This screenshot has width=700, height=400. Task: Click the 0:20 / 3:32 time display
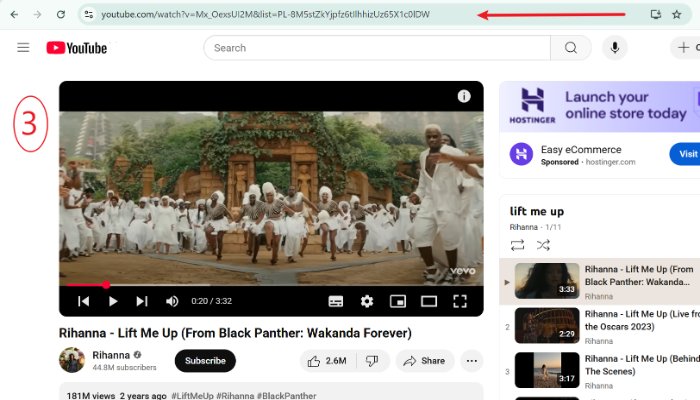tap(212, 301)
